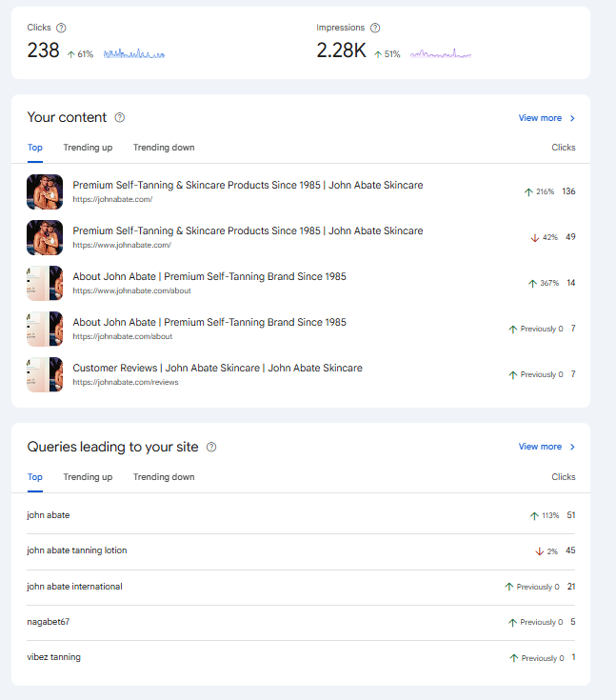Open About John Abate title for johnabate.com/about
The width and height of the screenshot is (616, 700).
[209, 322]
